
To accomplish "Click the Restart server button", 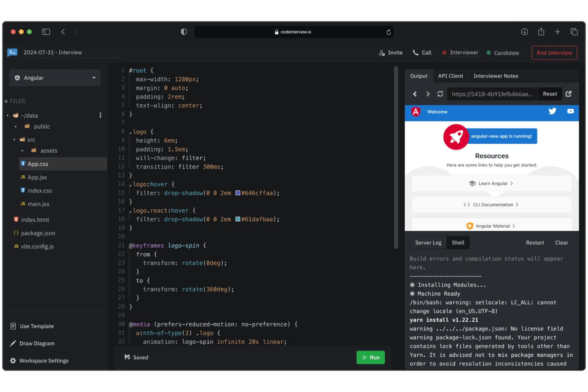I will [x=535, y=242].
